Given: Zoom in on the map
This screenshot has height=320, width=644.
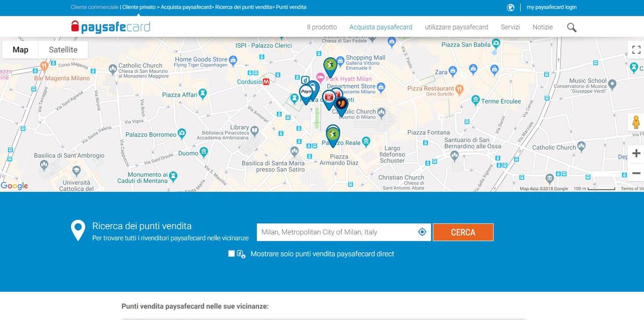Looking at the screenshot, I should click(636, 153).
